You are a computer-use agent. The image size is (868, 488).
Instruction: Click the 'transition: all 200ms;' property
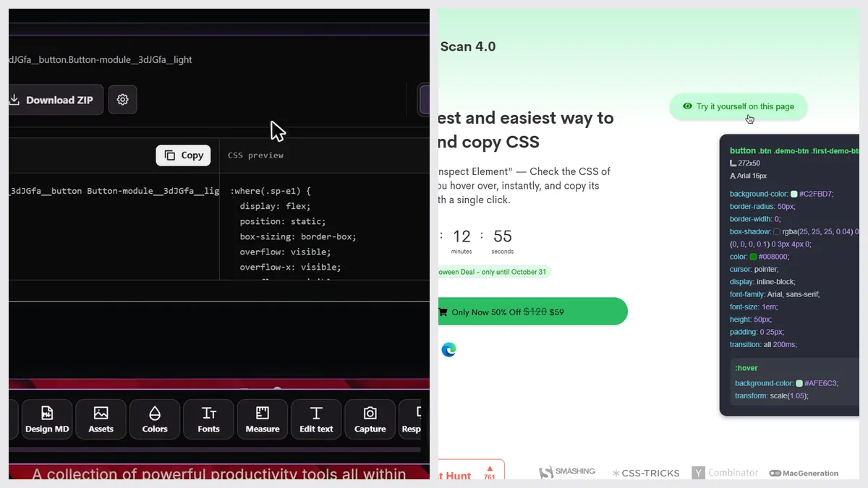[764, 345]
